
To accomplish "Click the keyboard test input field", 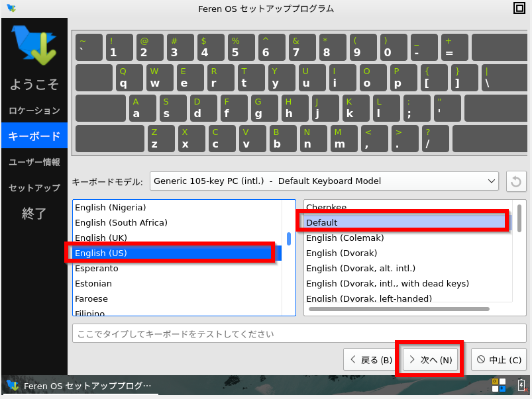I will click(x=299, y=333).
